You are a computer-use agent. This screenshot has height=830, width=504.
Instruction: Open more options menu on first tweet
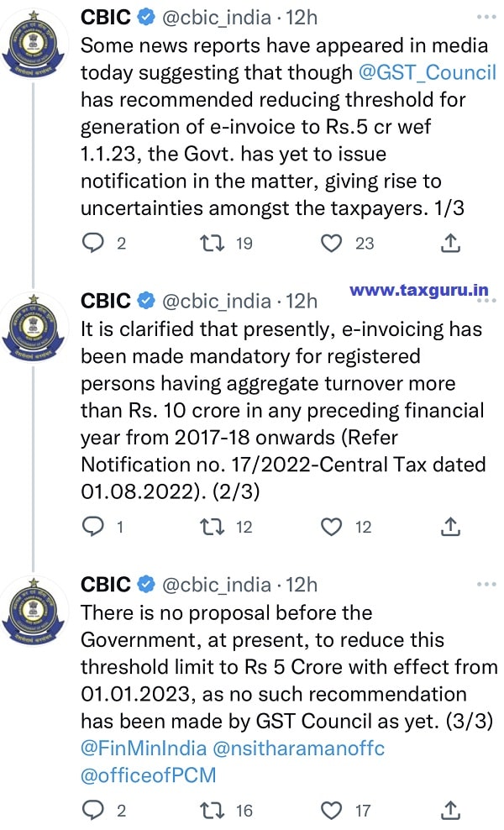tap(486, 16)
